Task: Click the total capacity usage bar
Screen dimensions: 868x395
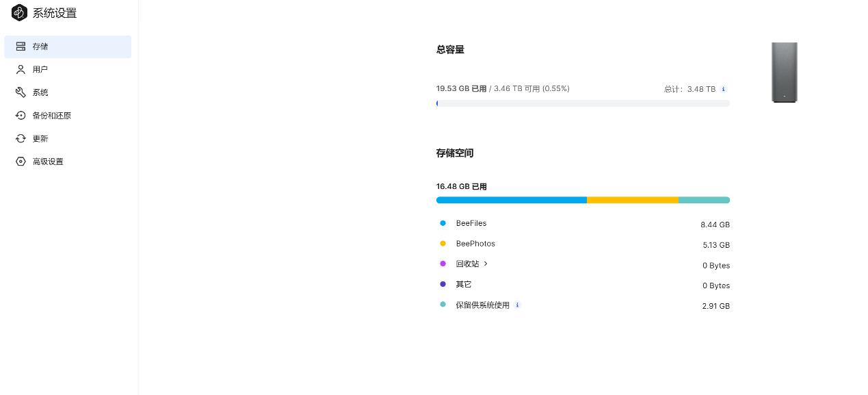Action: click(583, 103)
